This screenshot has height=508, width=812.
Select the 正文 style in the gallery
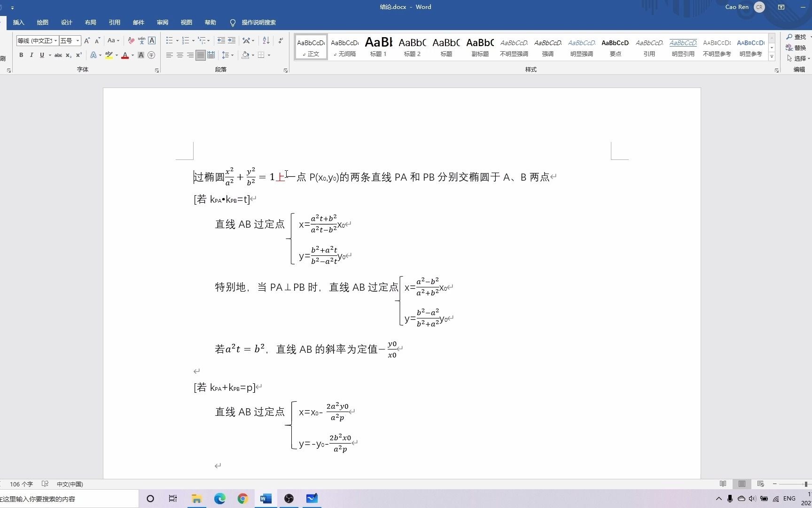tap(310, 47)
